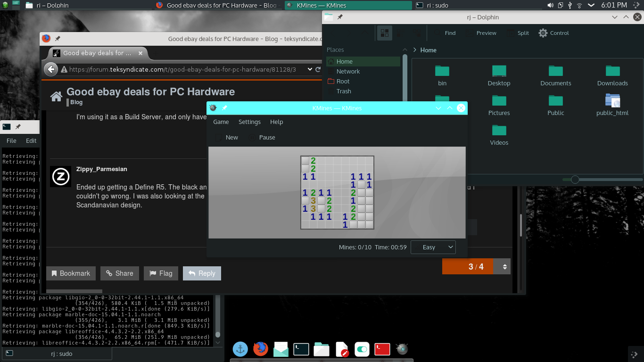Select the Icons view mode in Dolphin
Screen dimensions: 644x362
click(x=385, y=33)
